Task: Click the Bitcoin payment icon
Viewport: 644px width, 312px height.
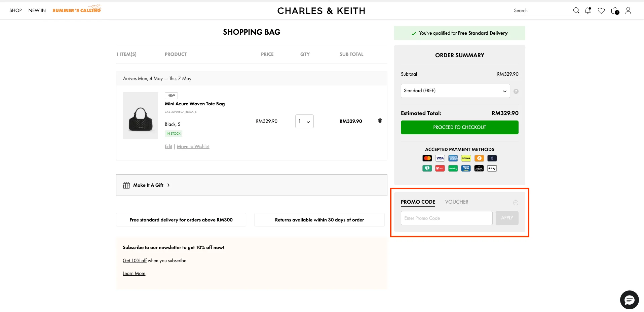Action: 479,158
